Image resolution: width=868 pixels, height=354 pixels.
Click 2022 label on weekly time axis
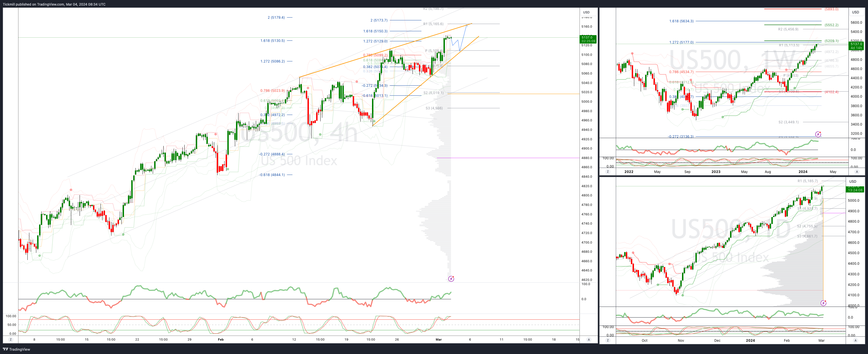tap(629, 172)
